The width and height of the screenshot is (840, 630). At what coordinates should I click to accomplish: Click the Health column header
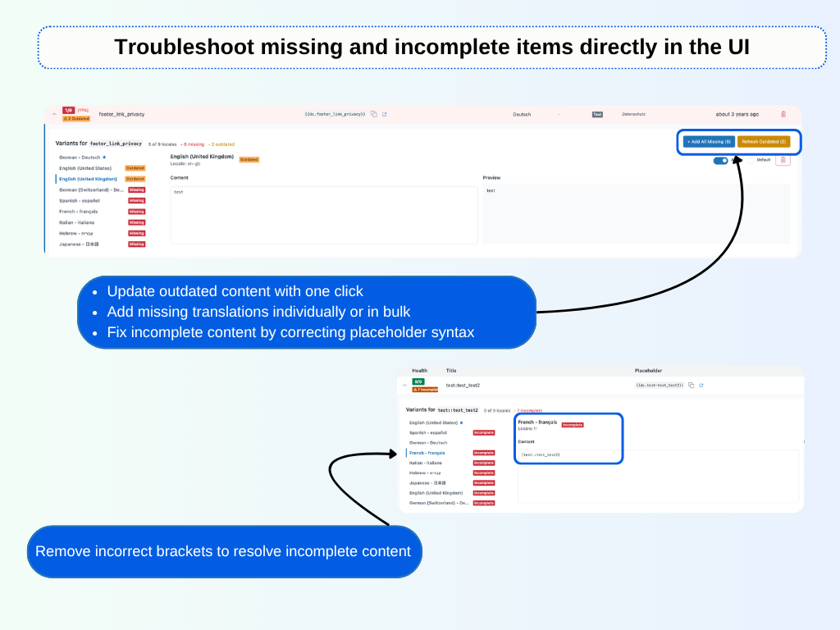419,371
